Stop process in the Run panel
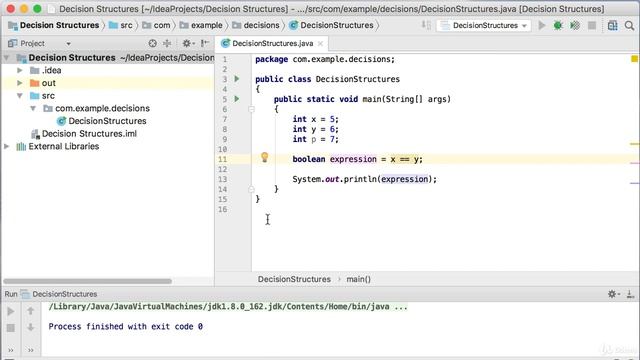This screenshot has height=360, width=640. click(x=11, y=328)
